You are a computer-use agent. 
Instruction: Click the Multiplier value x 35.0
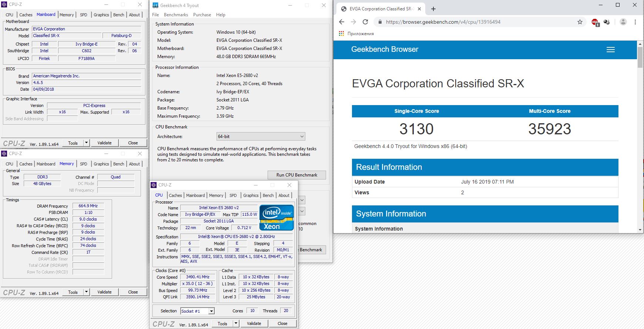[x=198, y=283]
